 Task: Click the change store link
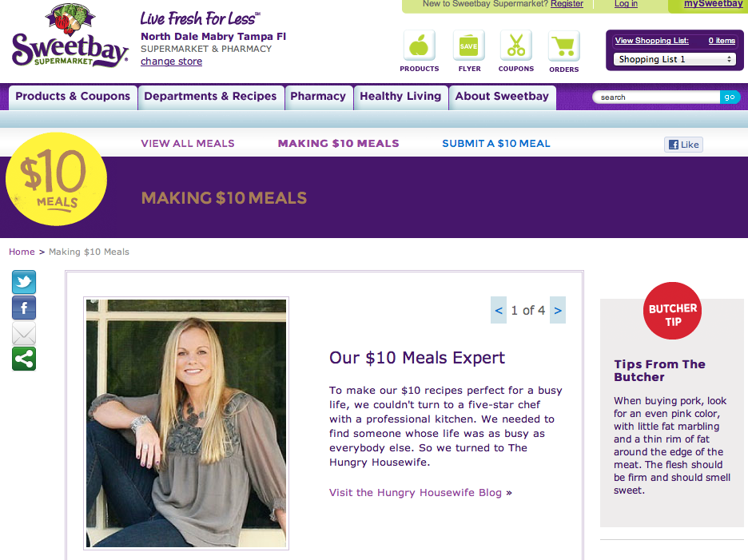171,62
